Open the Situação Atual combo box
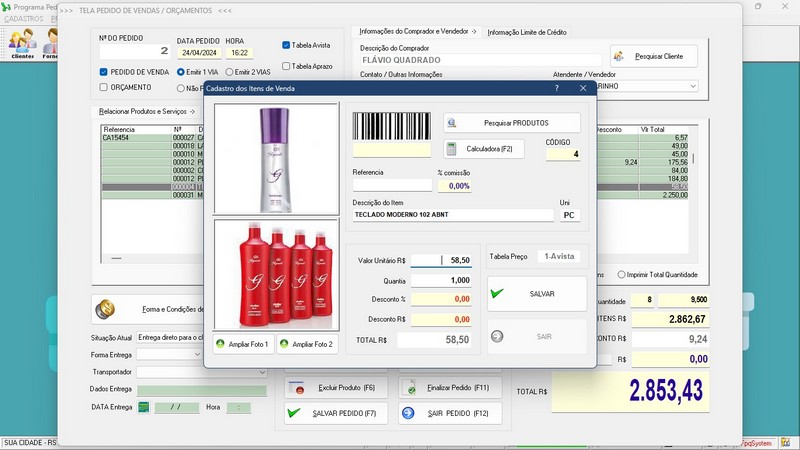 [169, 338]
